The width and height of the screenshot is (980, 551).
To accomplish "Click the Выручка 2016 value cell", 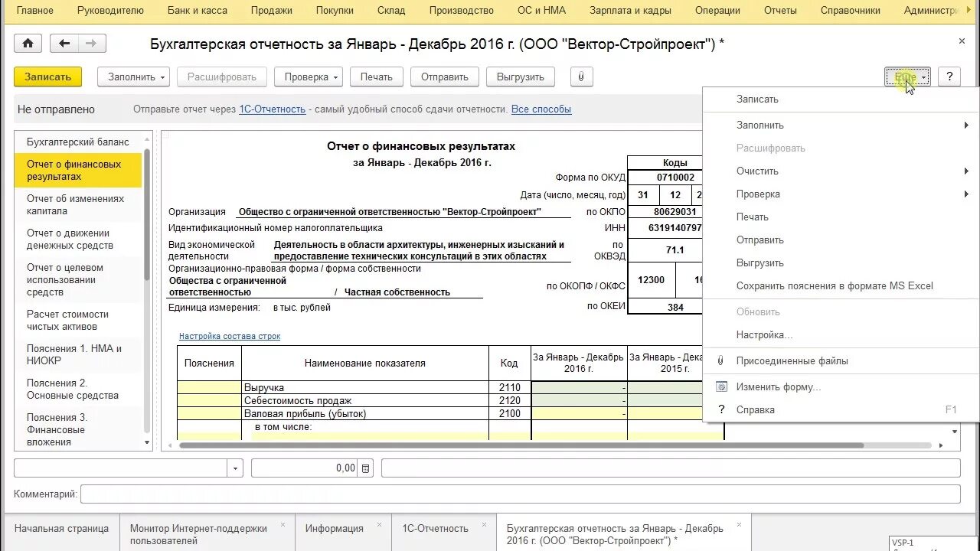I will pos(579,387).
